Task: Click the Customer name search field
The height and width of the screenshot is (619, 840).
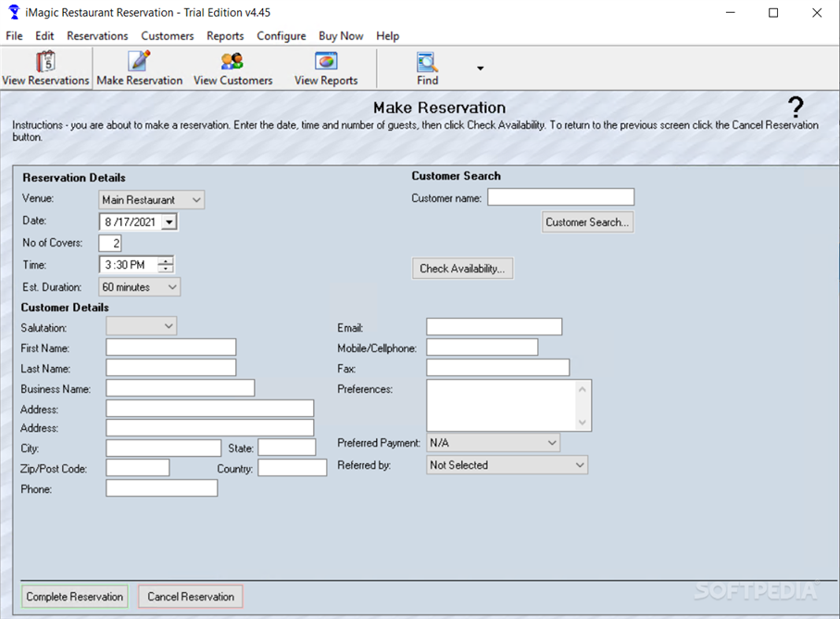Action: click(x=561, y=197)
